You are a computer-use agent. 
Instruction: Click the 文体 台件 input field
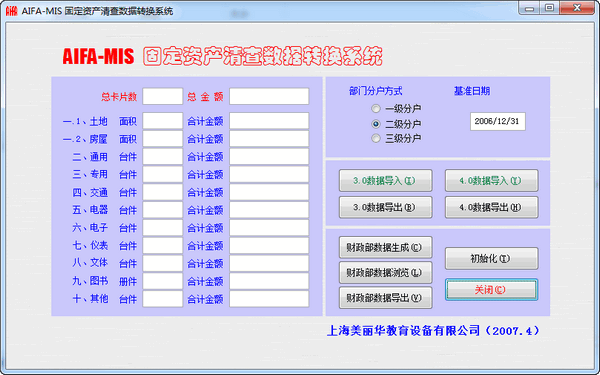[163, 263]
